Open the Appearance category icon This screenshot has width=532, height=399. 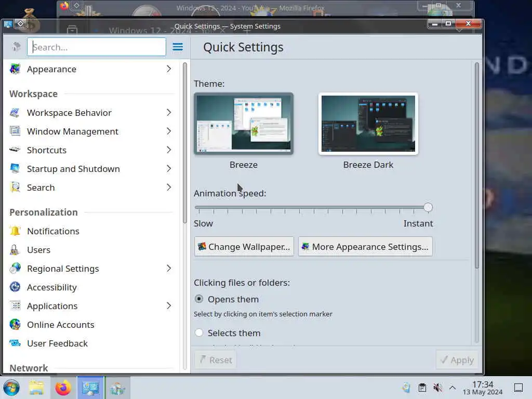[x=15, y=69]
